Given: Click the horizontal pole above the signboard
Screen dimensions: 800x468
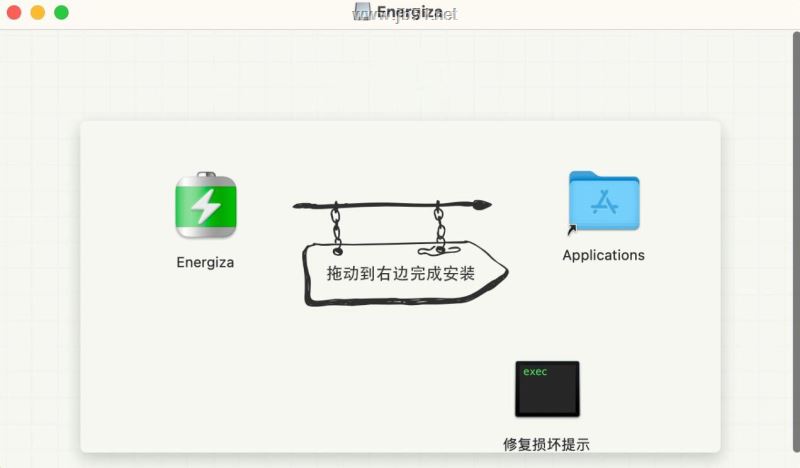Looking at the screenshot, I should tap(392, 205).
